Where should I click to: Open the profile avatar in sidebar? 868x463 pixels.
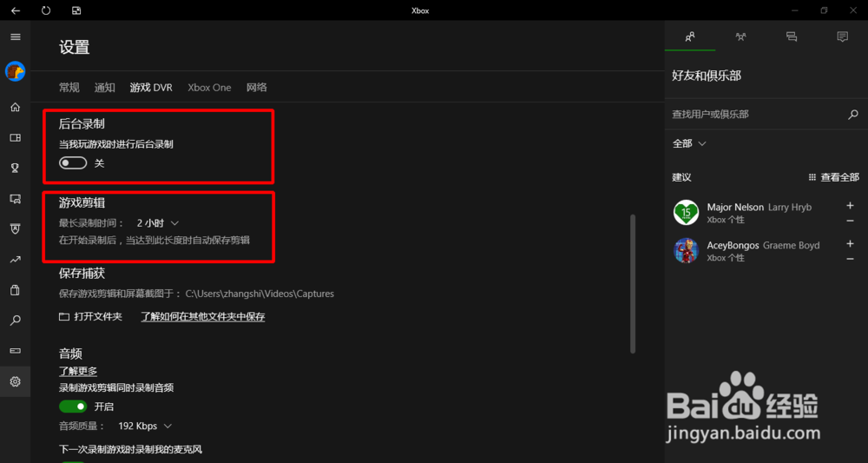click(x=16, y=71)
